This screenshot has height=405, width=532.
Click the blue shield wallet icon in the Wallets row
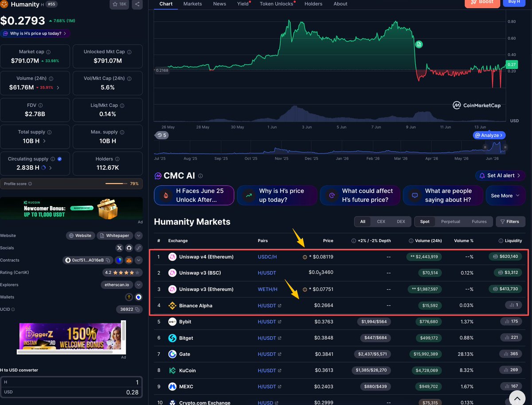tap(139, 297)
